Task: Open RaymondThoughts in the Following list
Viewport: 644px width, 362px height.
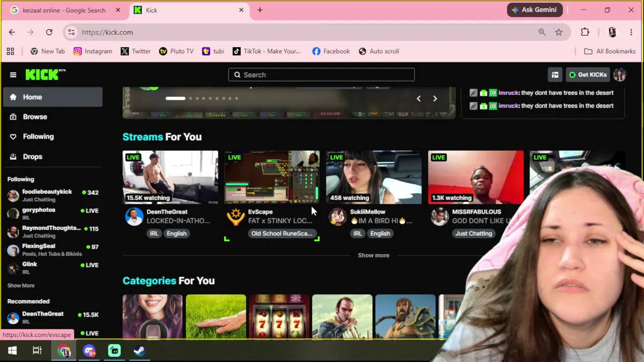Action: (x=53, y=231)
